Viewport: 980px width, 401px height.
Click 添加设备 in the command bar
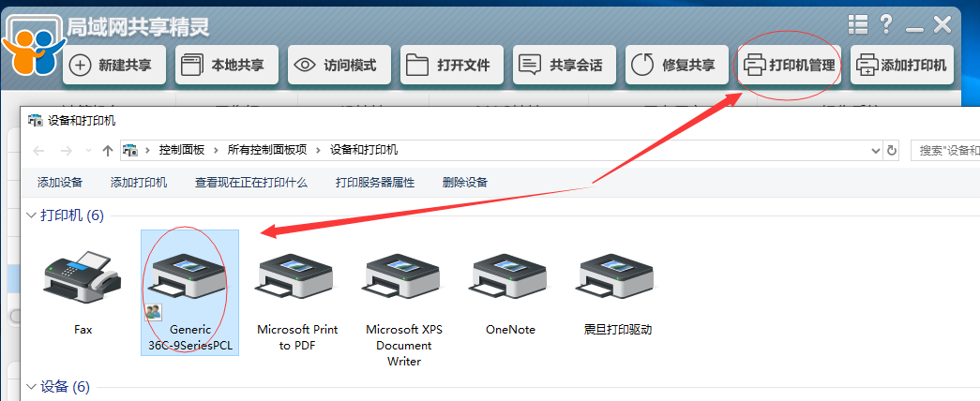pyautogui.click(x=60, y=183)
